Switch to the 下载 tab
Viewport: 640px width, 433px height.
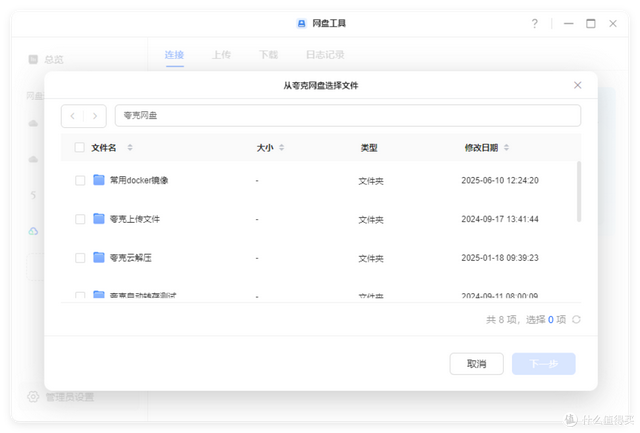click(268, 55)
